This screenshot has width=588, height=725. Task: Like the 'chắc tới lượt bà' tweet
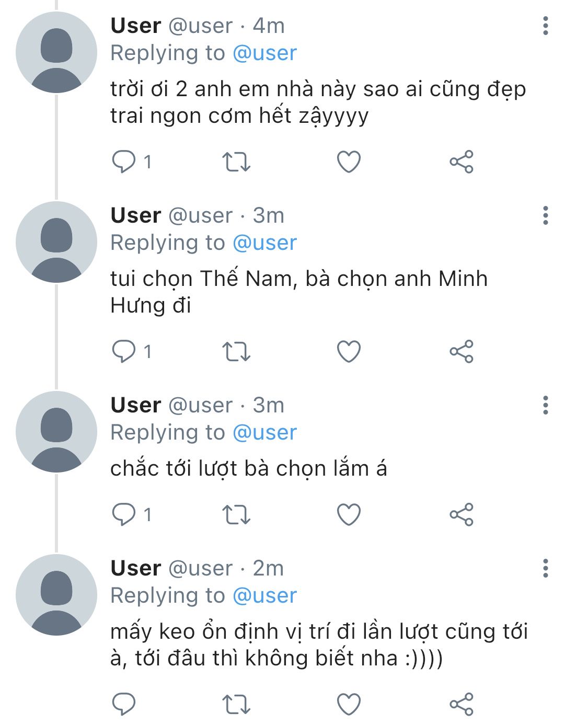coord(349,514)
